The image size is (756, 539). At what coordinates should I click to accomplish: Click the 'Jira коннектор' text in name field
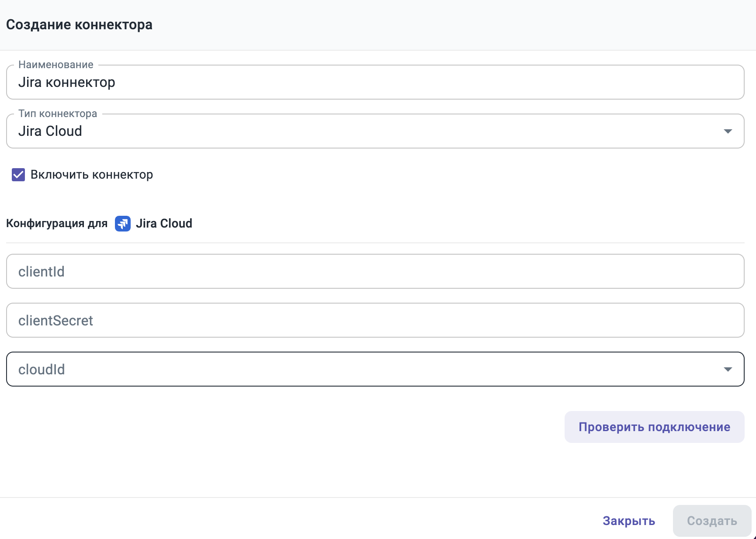(x=67, y=83)
